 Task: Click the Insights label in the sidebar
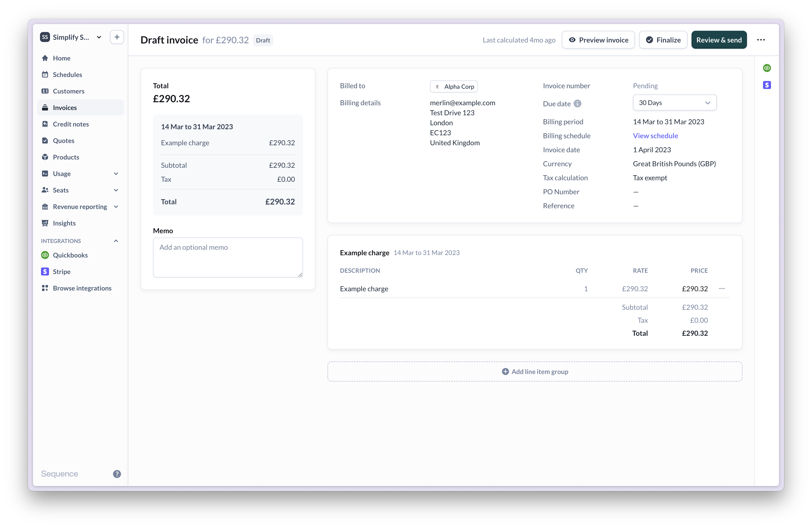[x=64, y=223]
